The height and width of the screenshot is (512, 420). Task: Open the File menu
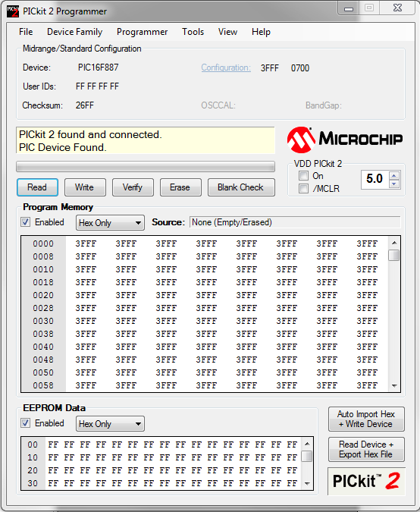pyautogui.click(x=26, y=32)
